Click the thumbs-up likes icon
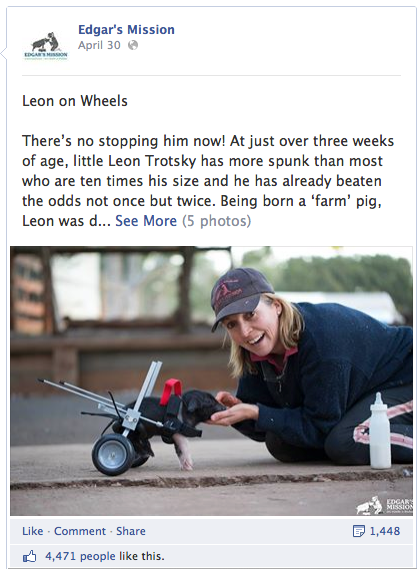Viewport: 417px width, 569px height. 30,556
